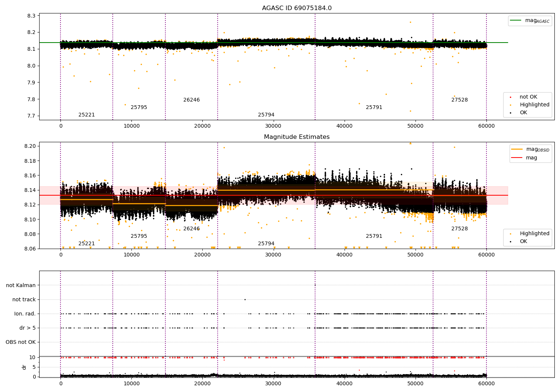Click the 'Ion. rad.' row label
Image resolution: width=560 pixels, height=392 pixels.
coord(25,314)
